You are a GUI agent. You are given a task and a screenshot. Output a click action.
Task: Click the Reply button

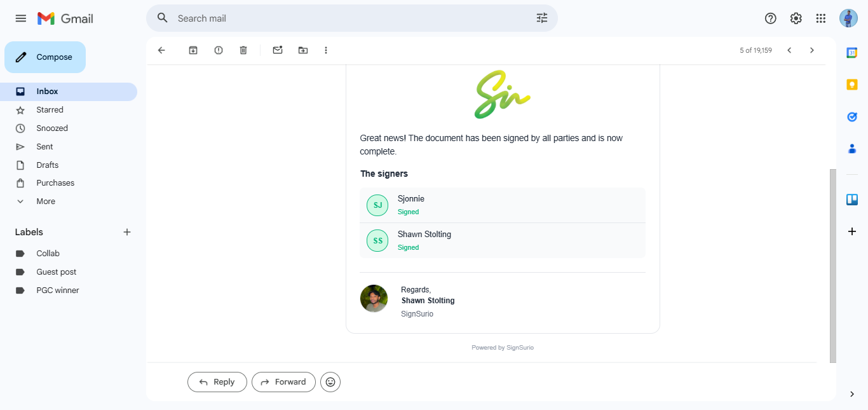(x=217, y=382)
